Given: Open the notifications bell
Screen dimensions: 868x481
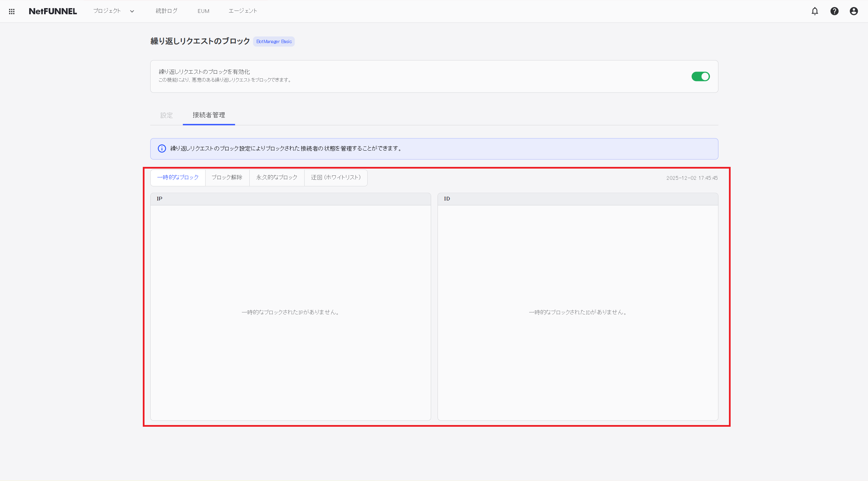Looking at the screenshot, I should [x=815, y=11].
